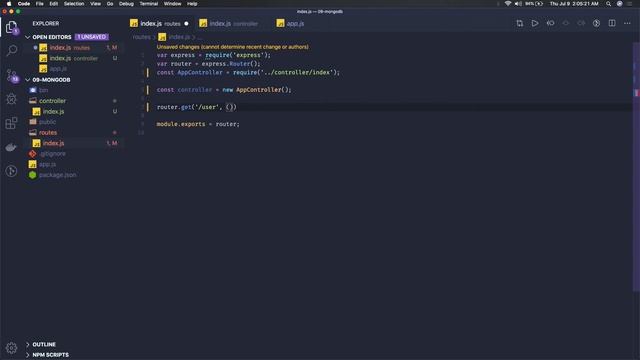Open the Edit menu
Viewport: 640px width, 360px height.
53,4
